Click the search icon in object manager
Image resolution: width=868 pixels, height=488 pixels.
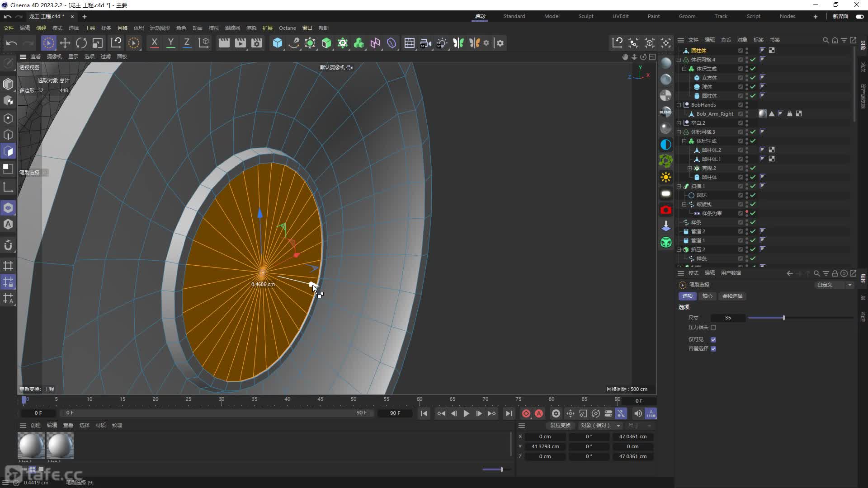point(826,40)
